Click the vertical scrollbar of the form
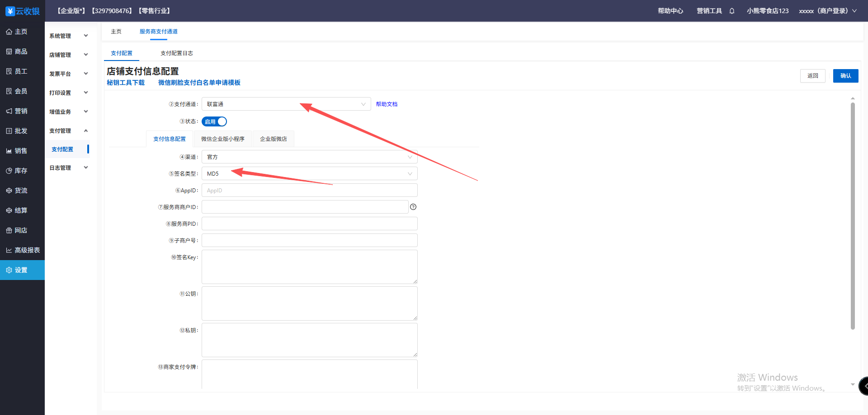This screenshot has width=868, height=415. click(853, 216)
